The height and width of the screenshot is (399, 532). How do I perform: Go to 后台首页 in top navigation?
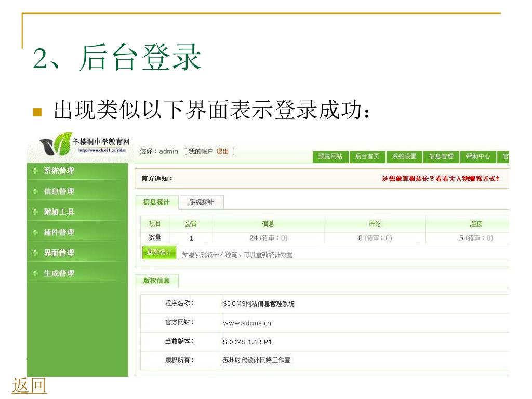367,156
